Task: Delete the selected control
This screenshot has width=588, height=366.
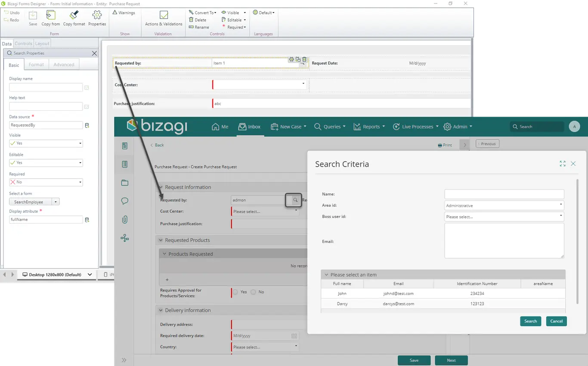Action: click(198, 20)
